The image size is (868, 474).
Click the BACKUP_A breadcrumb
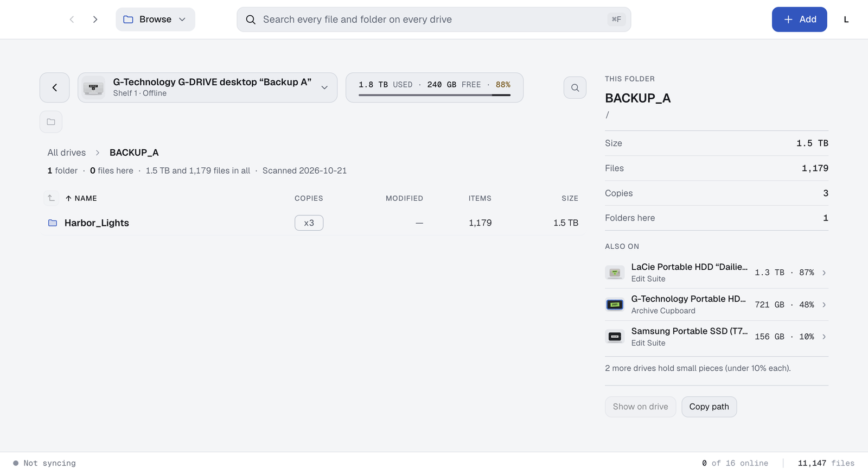tap(134, 153)
